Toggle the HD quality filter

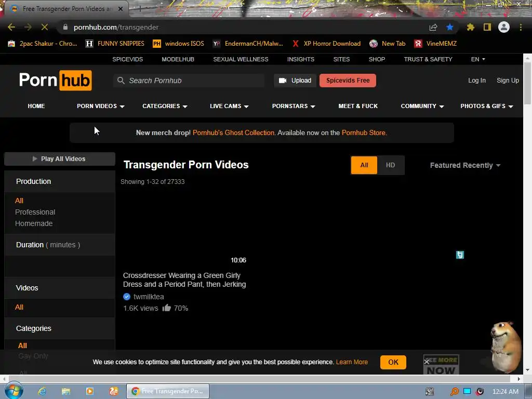pyautogui.click(x=391, y=165)
